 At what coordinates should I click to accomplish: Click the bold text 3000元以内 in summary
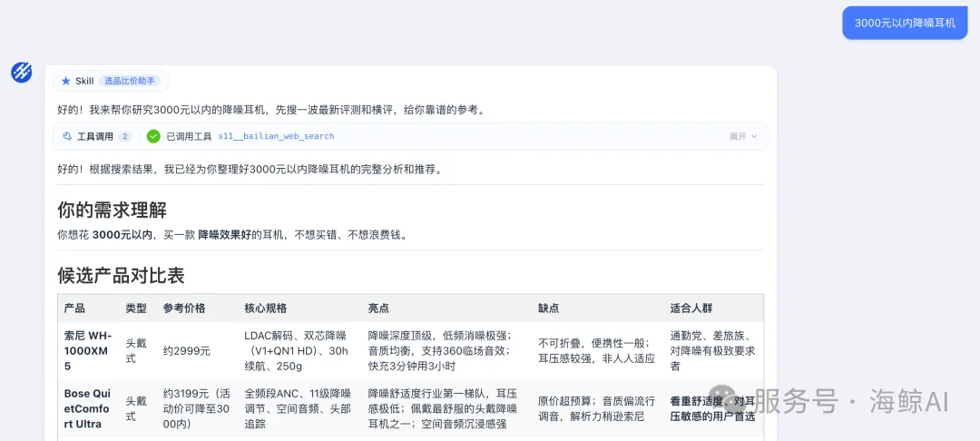point(122,236)
